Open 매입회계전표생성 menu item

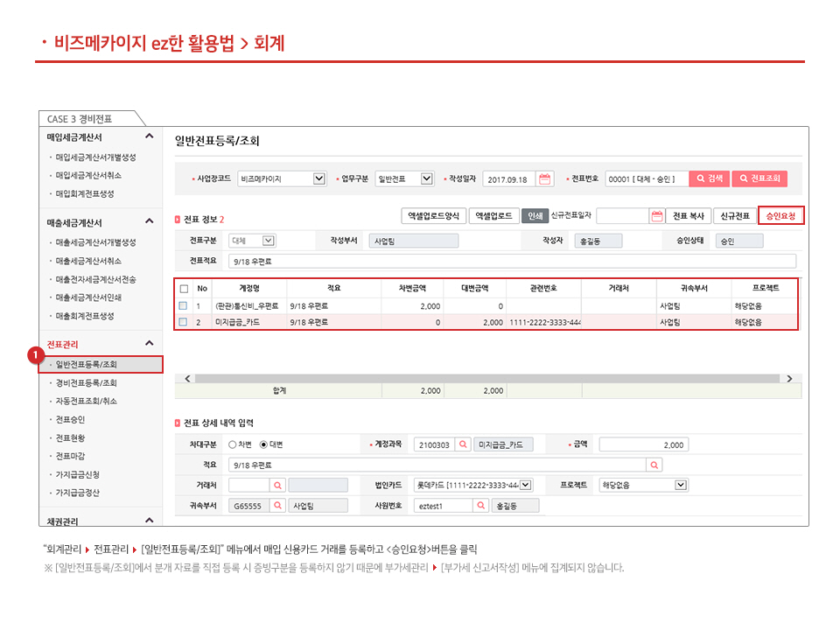pyautogui.click(x=85, y=194)
